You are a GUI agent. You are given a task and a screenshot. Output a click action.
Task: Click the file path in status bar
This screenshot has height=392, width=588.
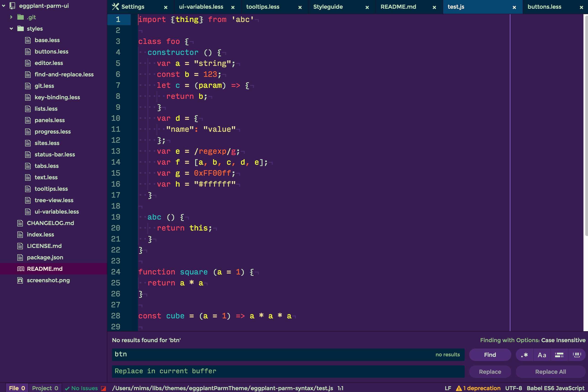pyautogui.click(x=222, y=388)
